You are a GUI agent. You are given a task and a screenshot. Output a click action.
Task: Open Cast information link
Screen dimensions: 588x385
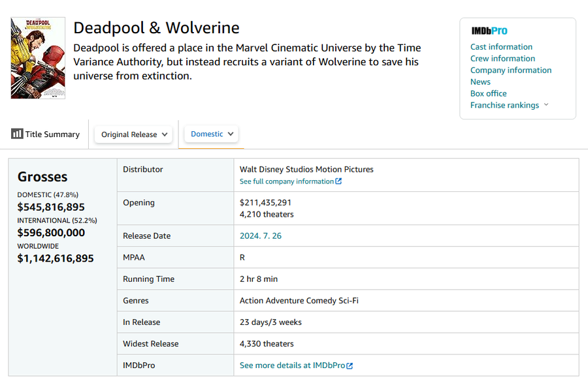click(x=501, y=47)
